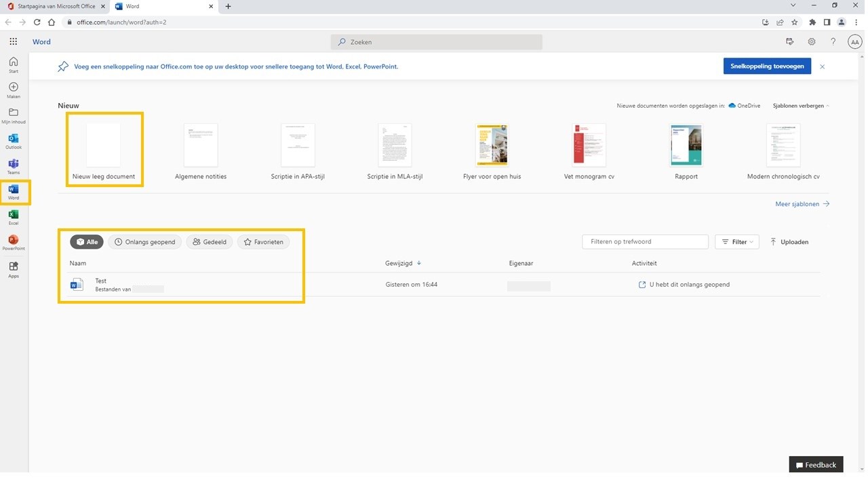Open Modern chronologisch cv template
The width and height of the screenshot is (868, 488).
(x=783, y=152)
